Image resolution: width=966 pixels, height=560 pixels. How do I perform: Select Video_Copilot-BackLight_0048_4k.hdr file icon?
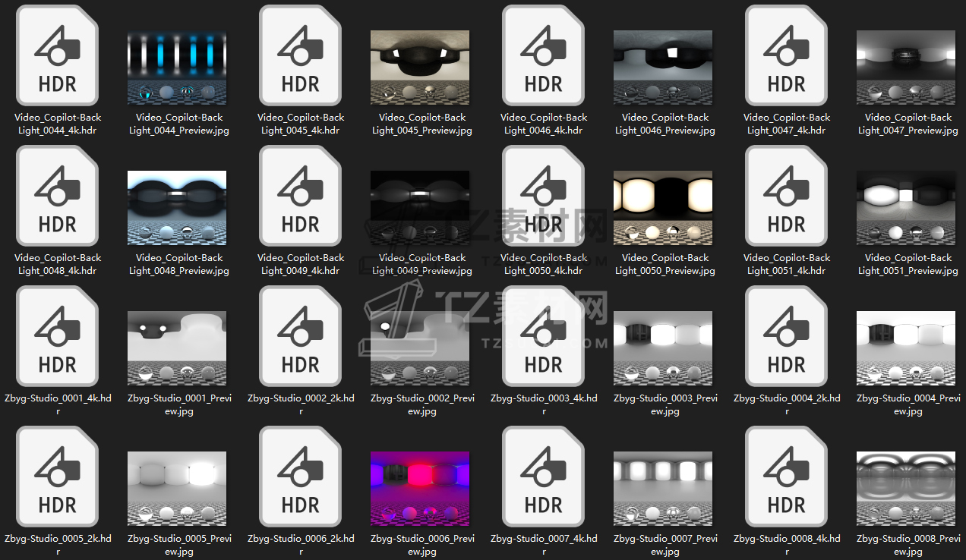[x=58, y=196]
